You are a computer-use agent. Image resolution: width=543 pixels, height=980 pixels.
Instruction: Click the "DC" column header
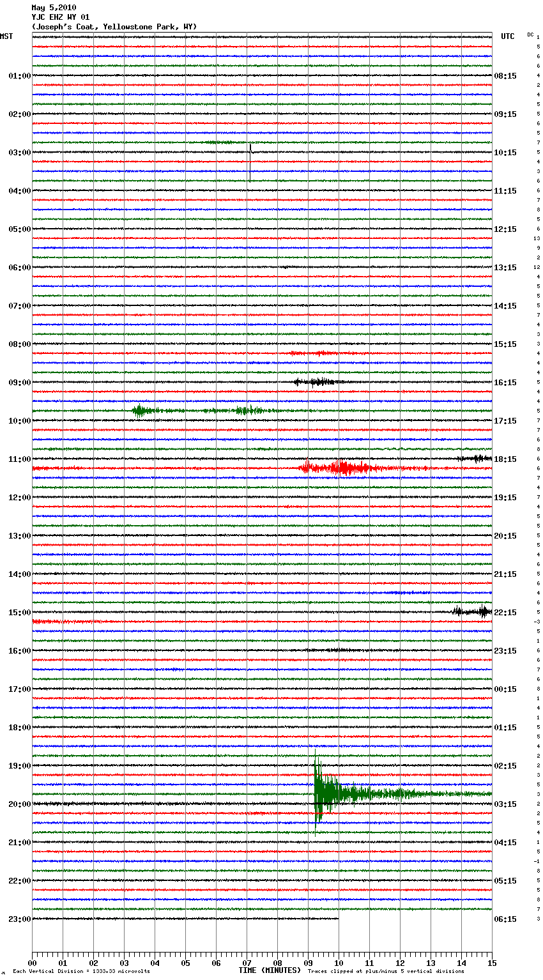point(530,34)
